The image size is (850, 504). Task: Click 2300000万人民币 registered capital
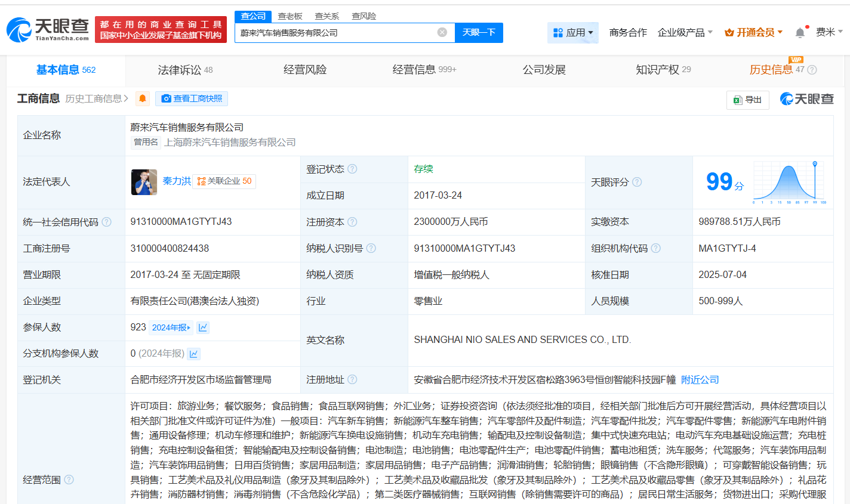click(451, 221)
